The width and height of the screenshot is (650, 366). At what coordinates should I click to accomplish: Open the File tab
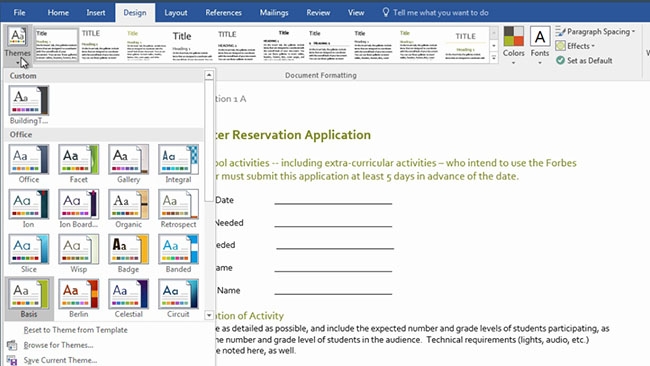19,12
